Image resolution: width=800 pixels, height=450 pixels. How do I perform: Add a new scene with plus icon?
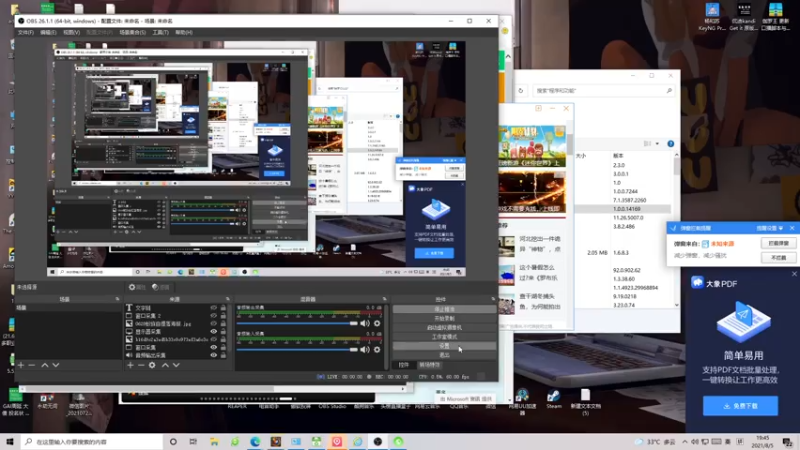click(21, 365)
